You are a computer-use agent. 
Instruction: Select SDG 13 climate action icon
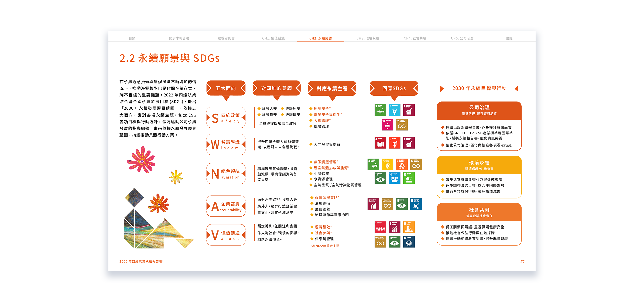381,178
